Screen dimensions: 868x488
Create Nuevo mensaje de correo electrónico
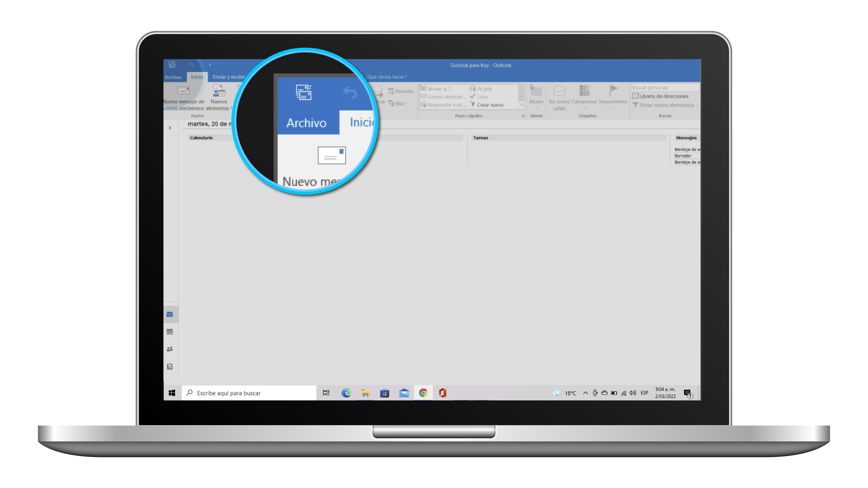point(184,98)
